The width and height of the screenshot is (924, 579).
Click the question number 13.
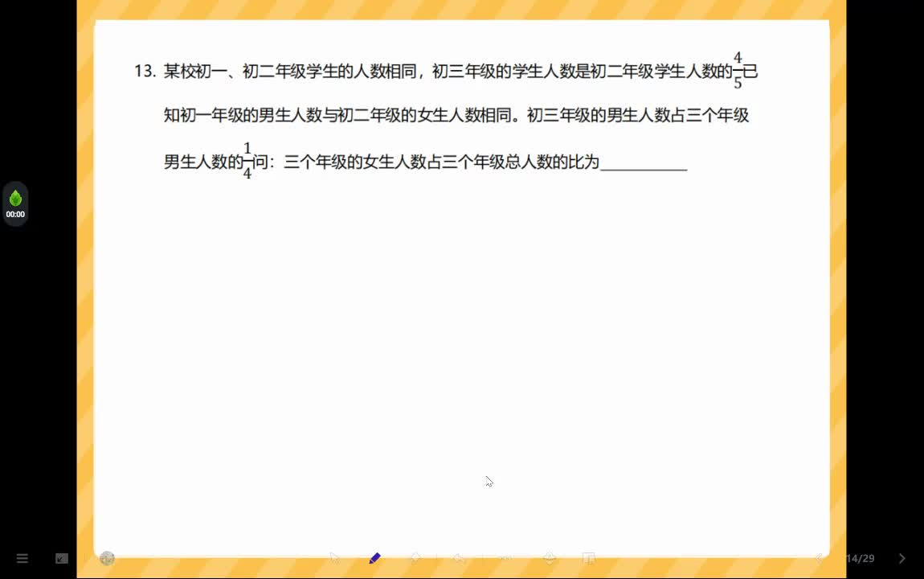coord(145,72)
